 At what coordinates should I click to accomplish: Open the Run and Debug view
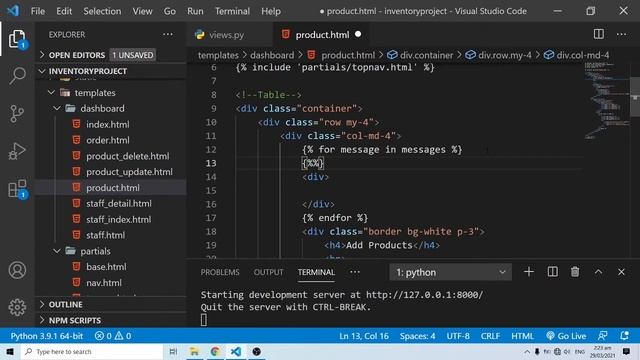(x=17, y=151)
